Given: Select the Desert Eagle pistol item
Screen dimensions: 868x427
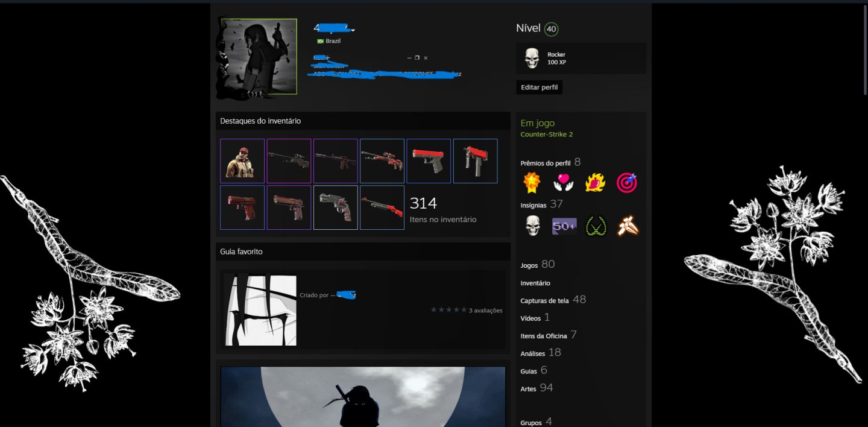Looking at the screenshot, I should [x=289, y=207].
